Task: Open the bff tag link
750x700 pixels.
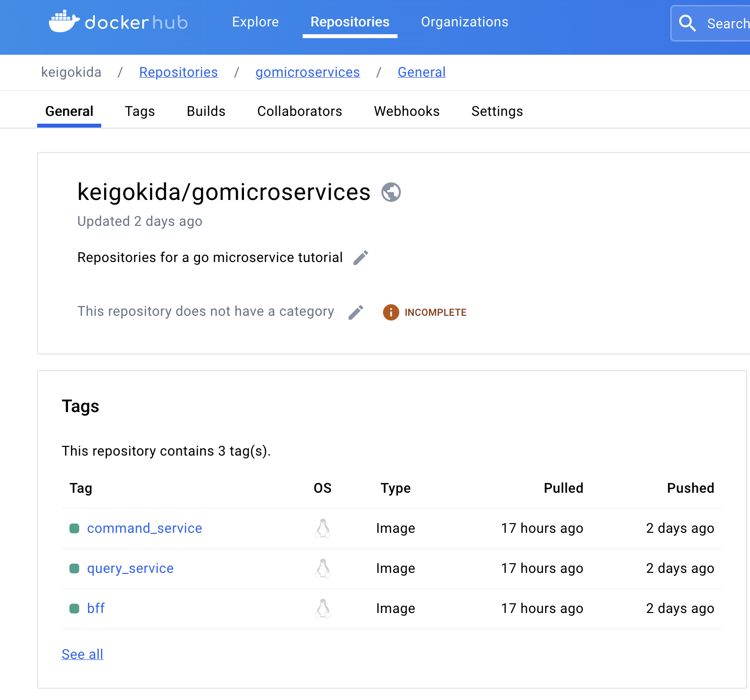Action: [96, 609]
